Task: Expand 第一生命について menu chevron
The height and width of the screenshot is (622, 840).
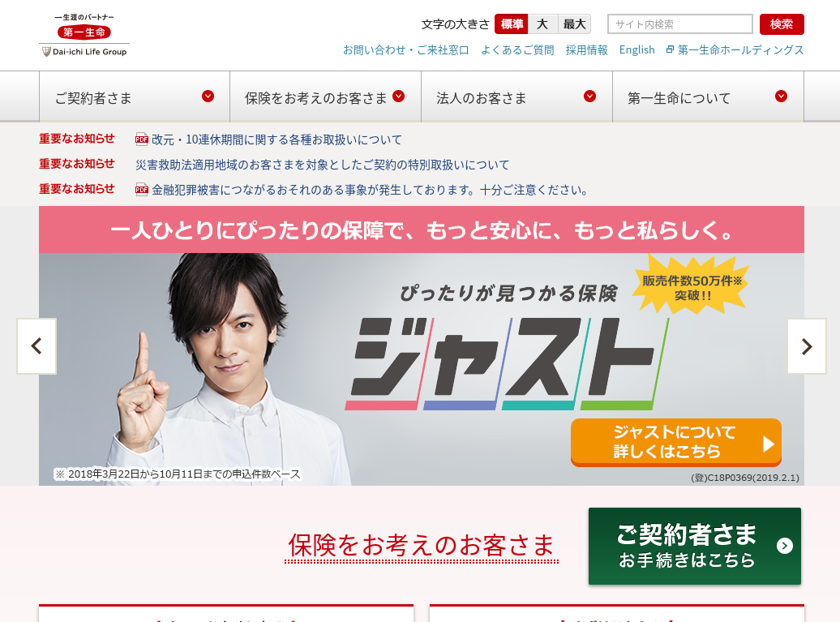Action: point(781,97)
